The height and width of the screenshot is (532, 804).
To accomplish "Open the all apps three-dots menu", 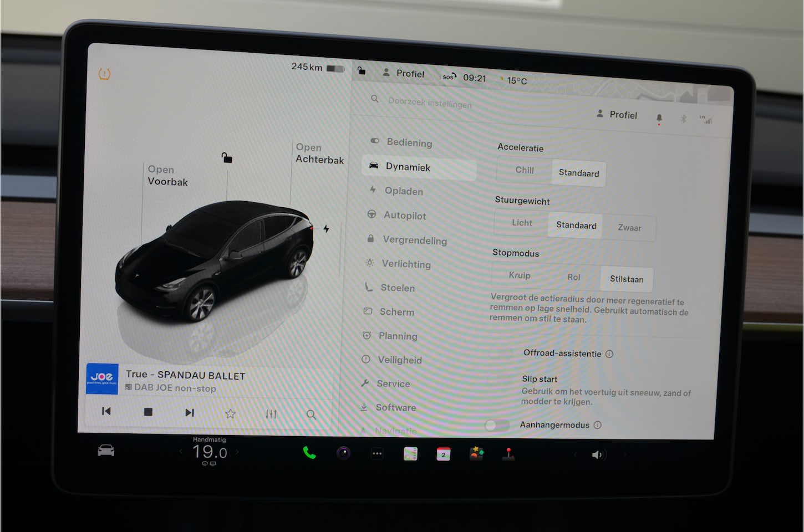I will (377, 454).
